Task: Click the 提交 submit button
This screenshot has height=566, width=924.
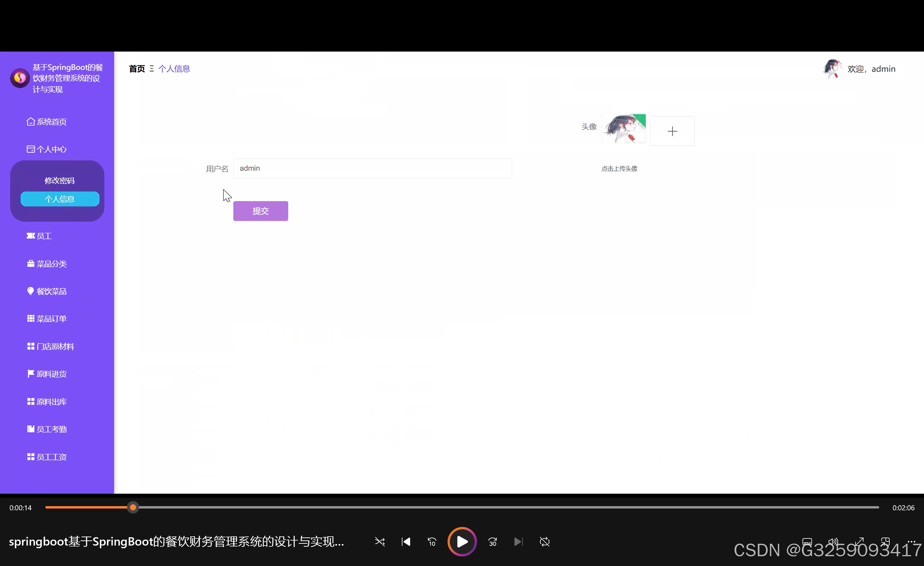Action: pyautogui.click(x=260, y=211)
